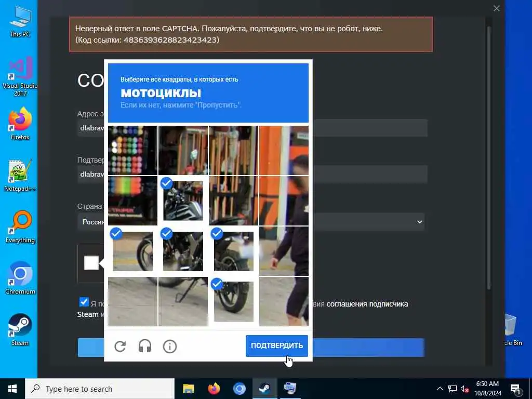
Task: Click the tile showing person's legs in shorts
Action: [x=284, y=301]
